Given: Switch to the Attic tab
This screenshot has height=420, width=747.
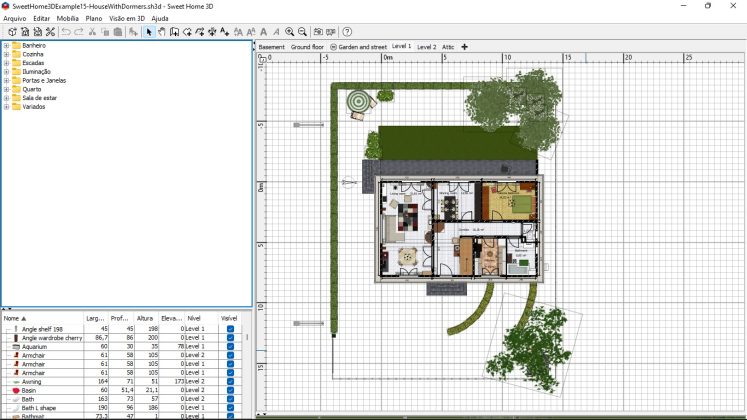Looking at the screenshot, I should coord(448,47).
